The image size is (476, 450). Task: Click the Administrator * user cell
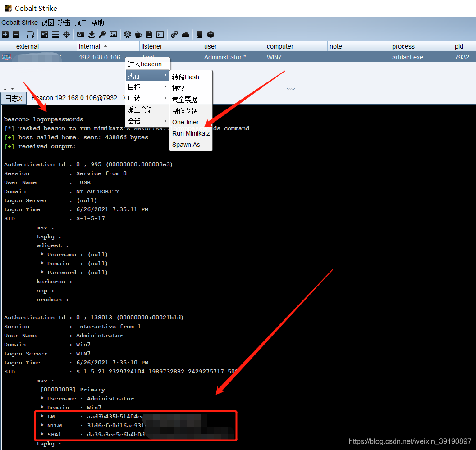(225, 57)
